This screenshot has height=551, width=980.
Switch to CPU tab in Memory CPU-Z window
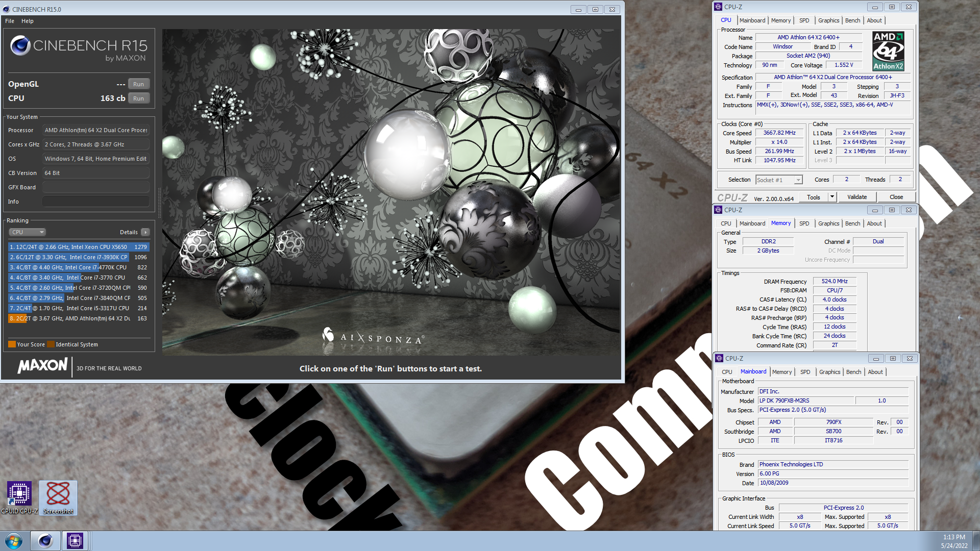pos(726,223)
